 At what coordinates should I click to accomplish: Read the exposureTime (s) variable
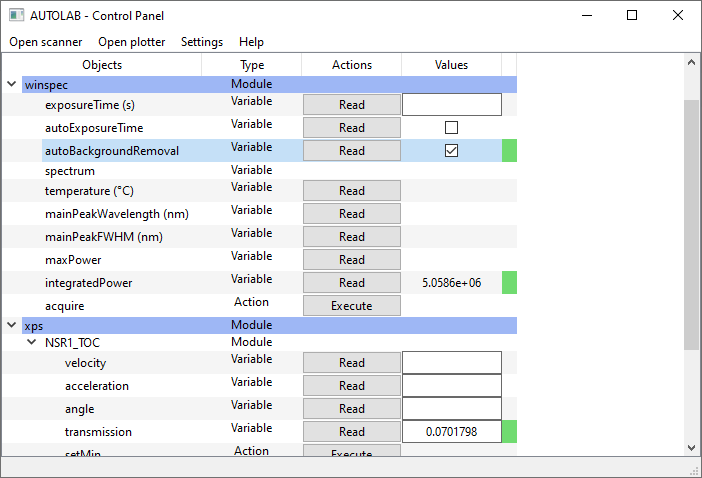tap(352, 105)
